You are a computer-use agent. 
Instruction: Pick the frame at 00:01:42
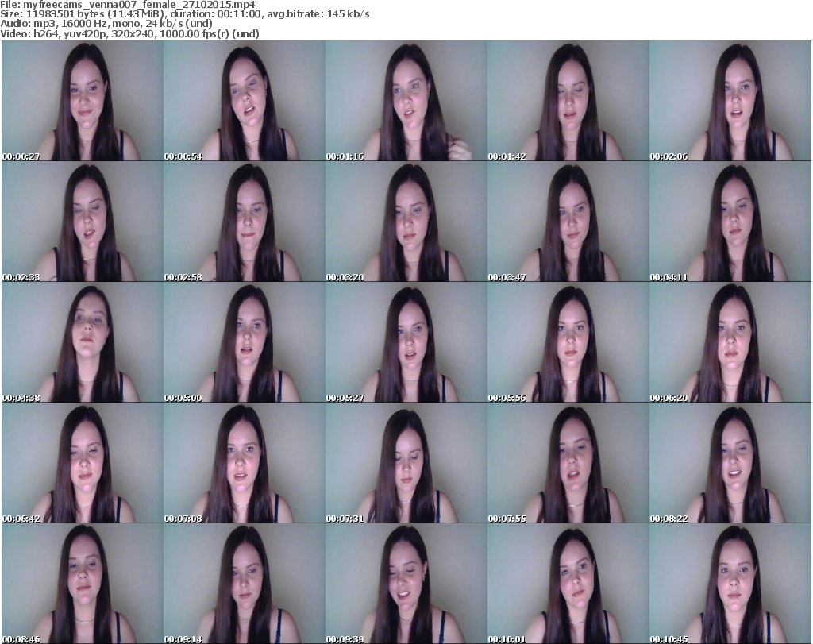568,101
